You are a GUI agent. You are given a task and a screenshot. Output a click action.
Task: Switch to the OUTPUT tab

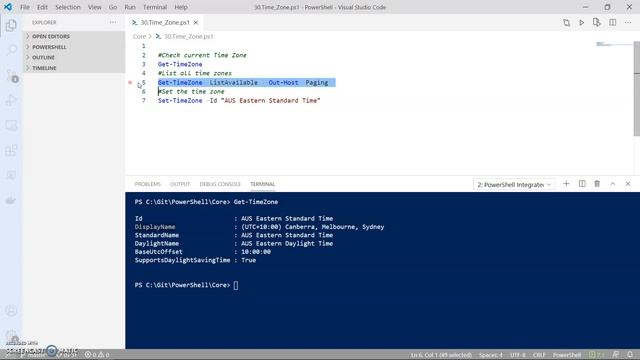coord(180,184)
